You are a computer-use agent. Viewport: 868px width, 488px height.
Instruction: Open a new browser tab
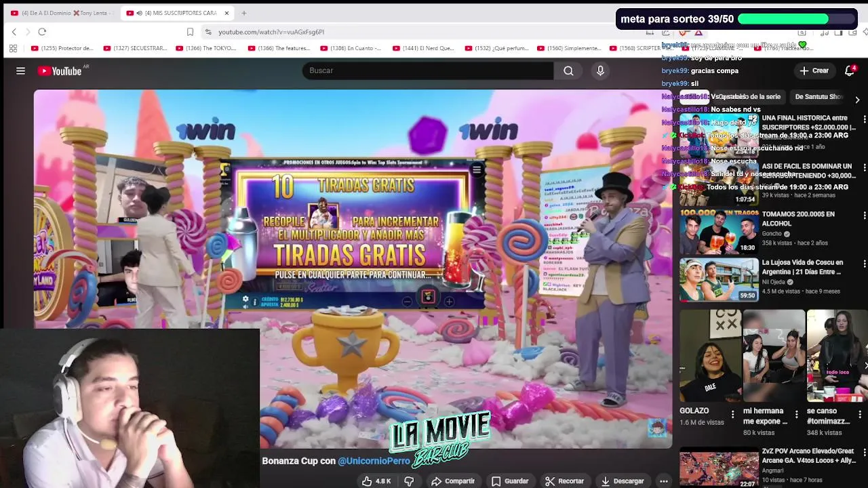point(243,13)
